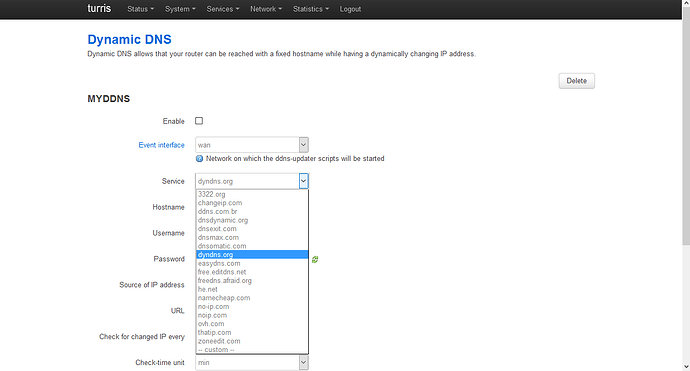Select dnsomatic.com from the service list
The width and height of the screenshot is (690, 371).
coord(252,246)
